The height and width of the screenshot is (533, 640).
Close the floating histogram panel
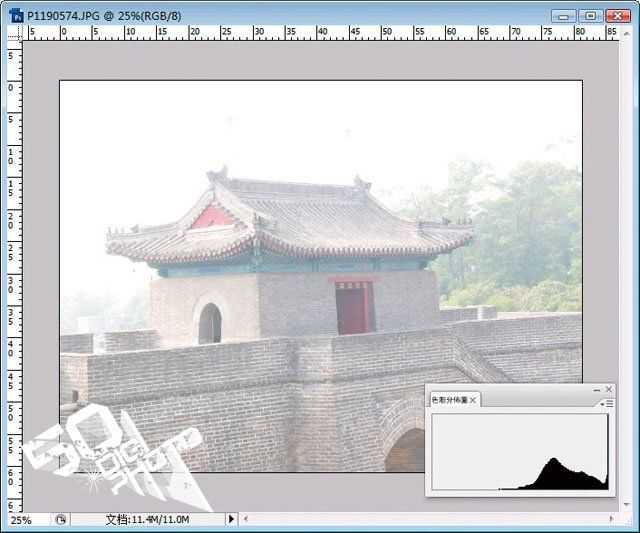coord(609,389)
